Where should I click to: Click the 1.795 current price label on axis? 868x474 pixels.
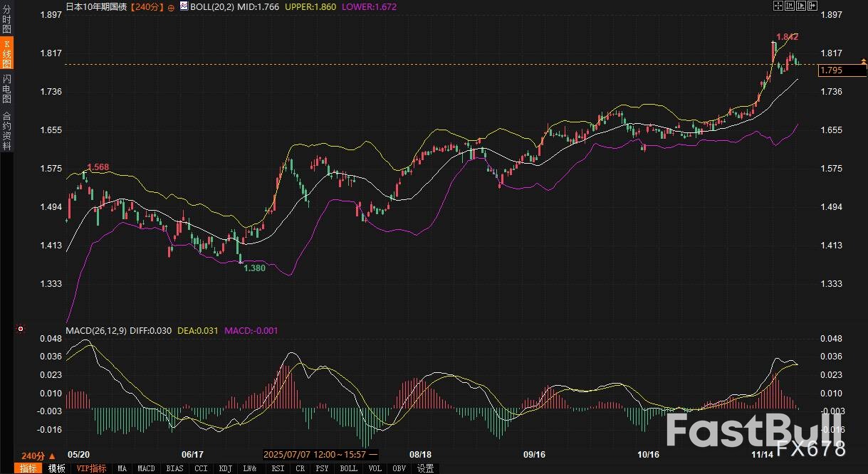[831, 70]
